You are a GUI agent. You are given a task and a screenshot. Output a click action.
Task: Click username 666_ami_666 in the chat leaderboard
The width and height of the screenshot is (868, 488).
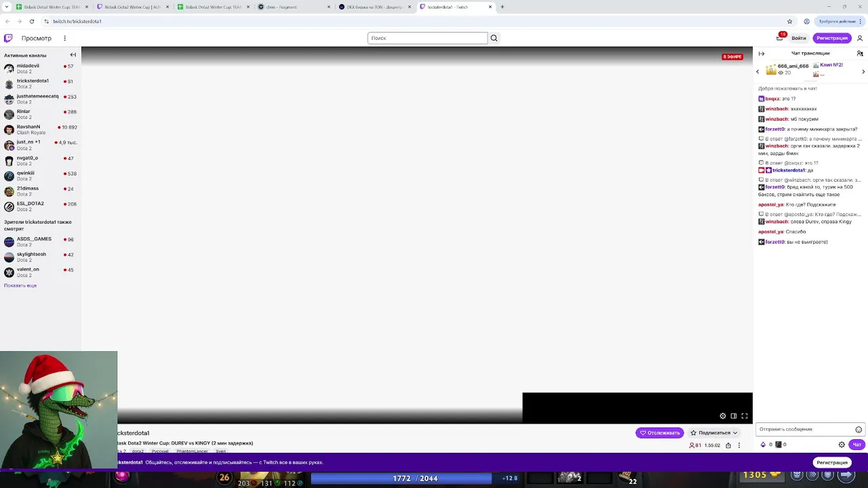(x=793, y=66)
